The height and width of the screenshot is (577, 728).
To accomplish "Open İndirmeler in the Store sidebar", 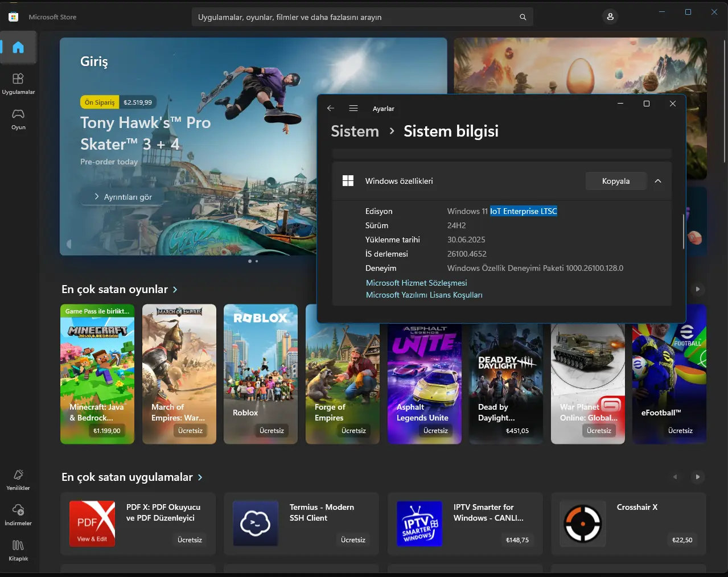I will [18, 514].
